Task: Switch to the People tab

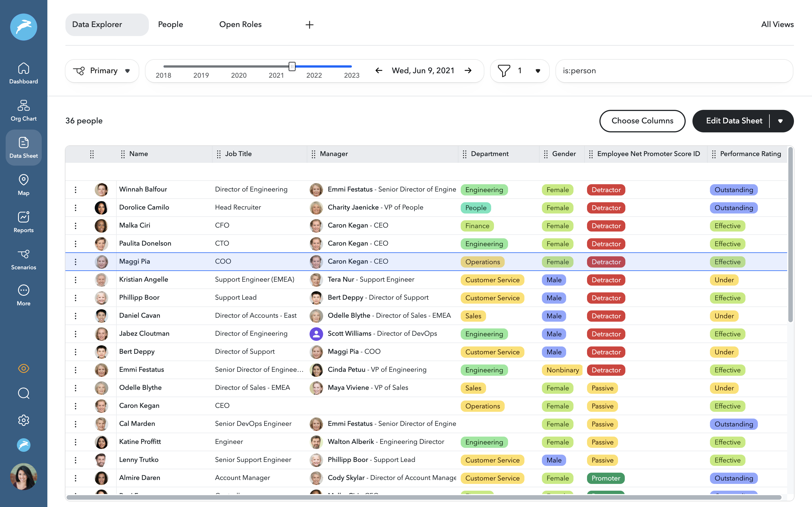Action: [x=171, y=25]
